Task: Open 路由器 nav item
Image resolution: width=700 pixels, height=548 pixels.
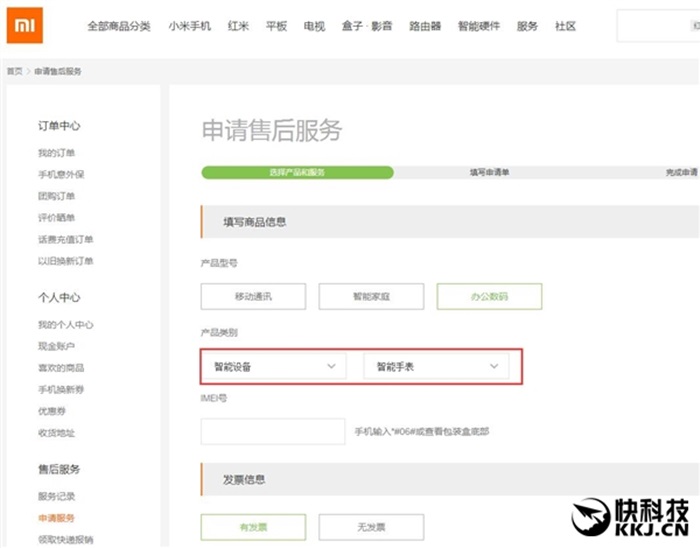Action: 425,26
